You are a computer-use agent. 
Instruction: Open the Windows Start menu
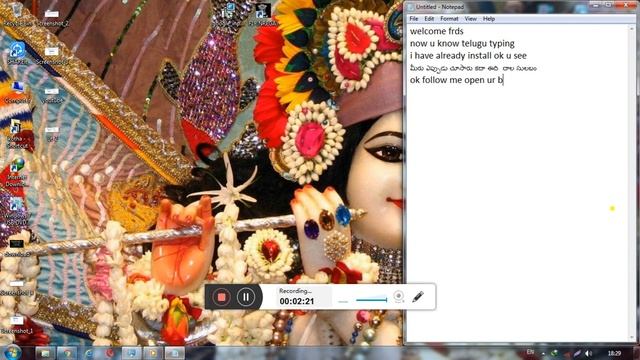click(12, 353)
